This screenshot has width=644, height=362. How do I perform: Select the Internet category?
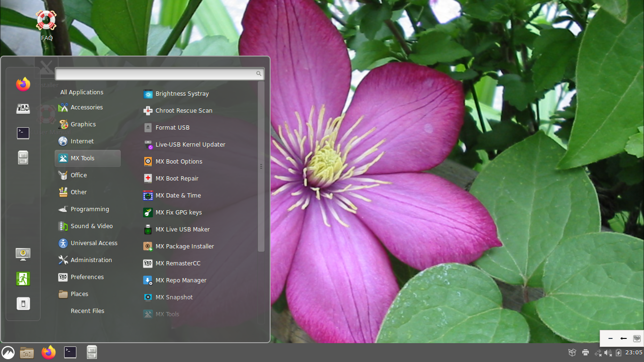82,141
